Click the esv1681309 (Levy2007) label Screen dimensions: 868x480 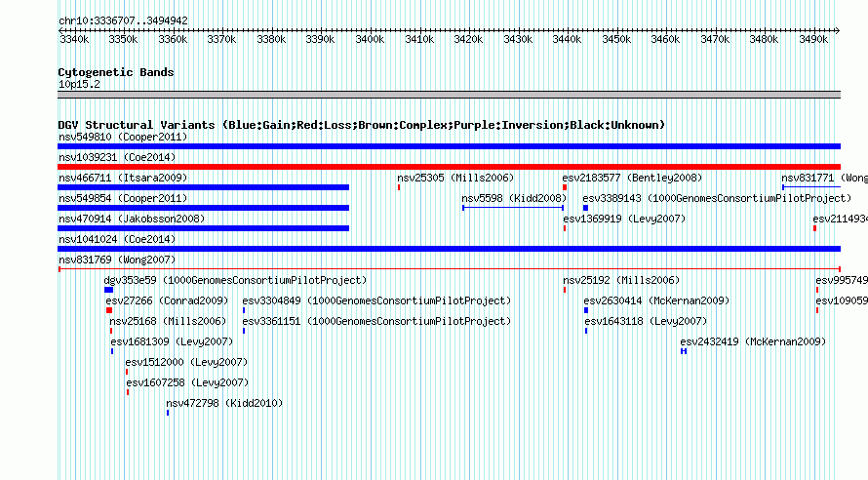[x=172, y=341]
